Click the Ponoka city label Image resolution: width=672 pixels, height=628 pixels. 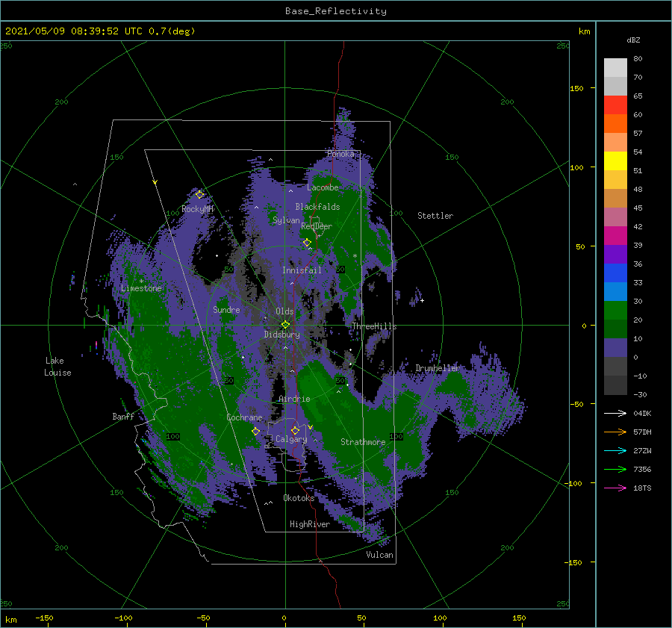pyautogui.click(x=340, y=154)
